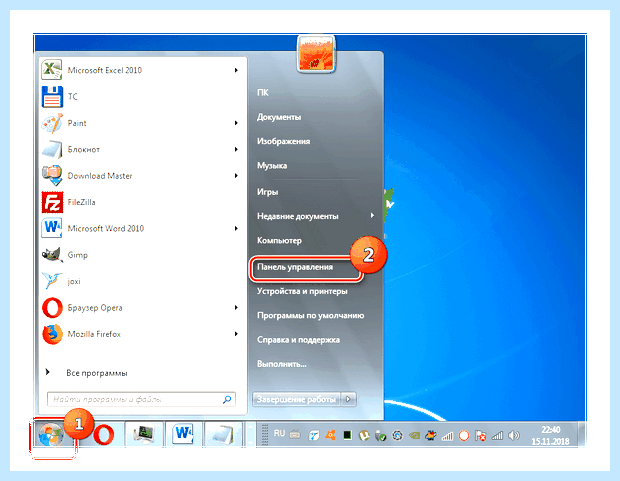Open the notepad window on taskbar
Screen dimensions: 620x481
click(x=223, y=434)
